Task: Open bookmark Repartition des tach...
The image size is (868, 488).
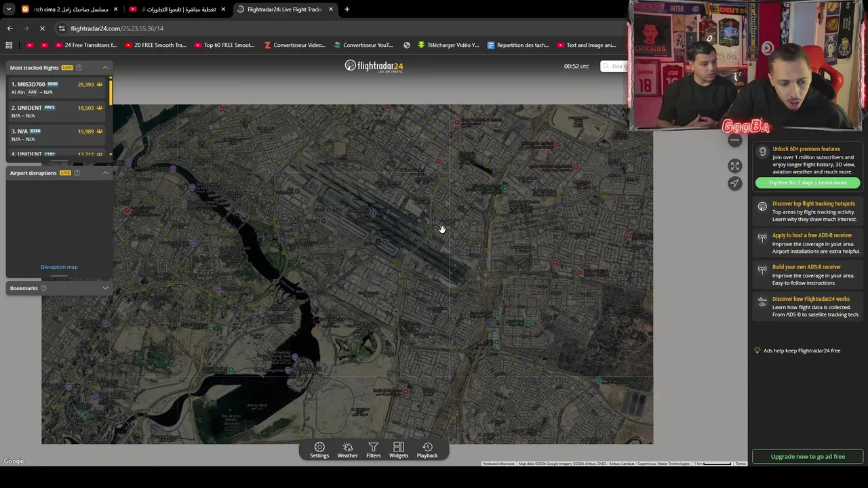Action: (x=518, y=45)
